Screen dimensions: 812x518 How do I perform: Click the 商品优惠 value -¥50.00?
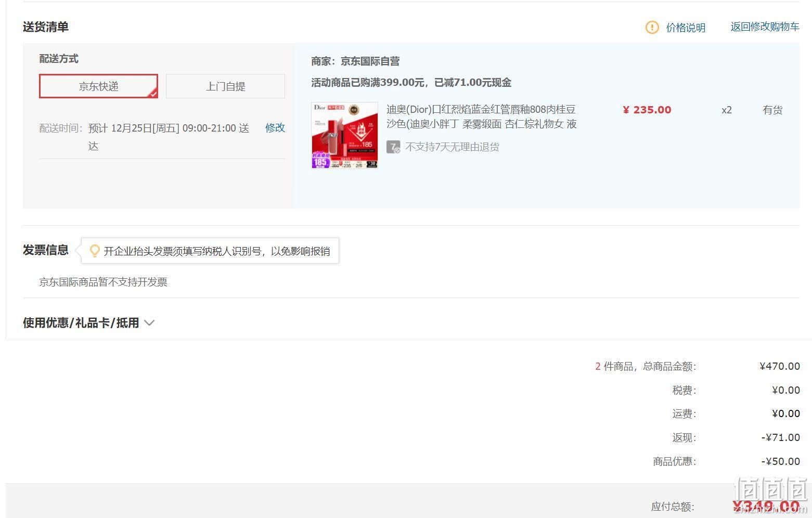(x=781, y=461)
